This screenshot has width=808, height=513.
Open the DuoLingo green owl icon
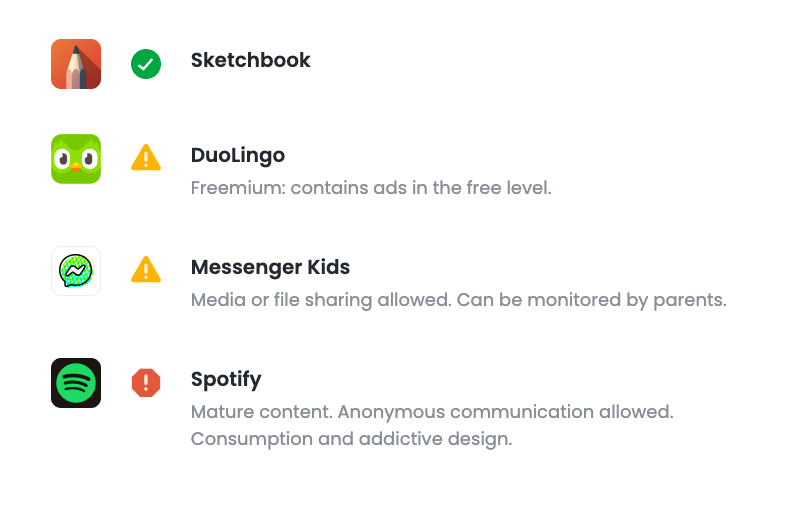tap(76, 159)
